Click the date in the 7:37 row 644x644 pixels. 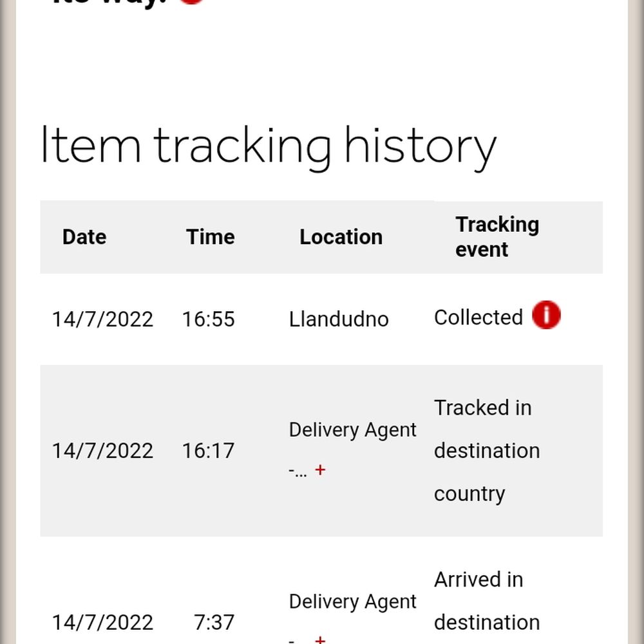tap(102, 623)
